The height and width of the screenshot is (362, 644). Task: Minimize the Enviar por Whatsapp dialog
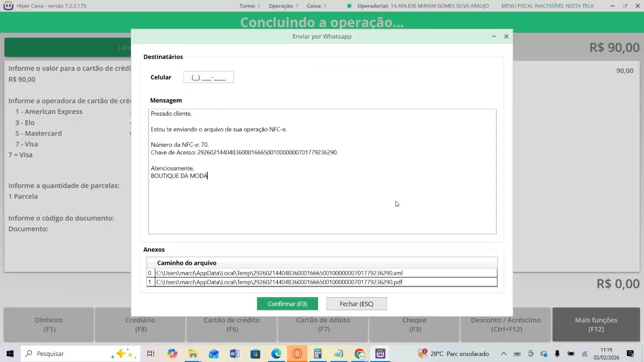[494, 36]
